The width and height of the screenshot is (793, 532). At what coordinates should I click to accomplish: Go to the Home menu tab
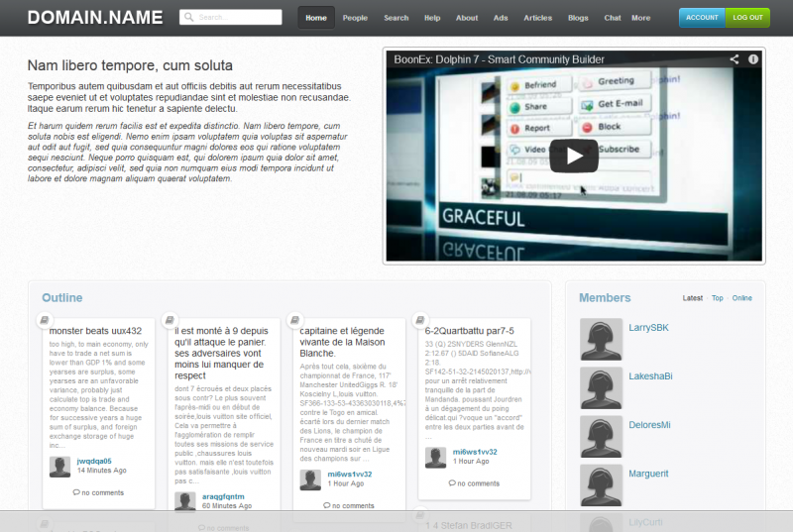(316, 18)
